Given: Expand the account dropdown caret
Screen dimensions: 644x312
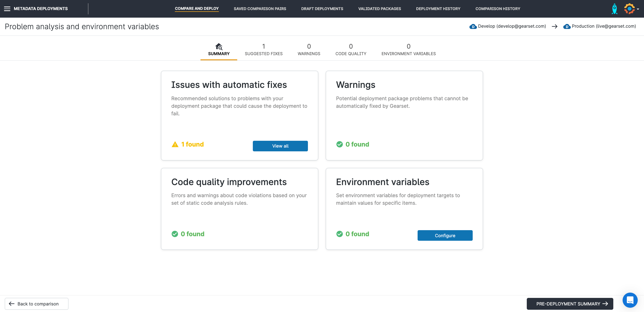Looking at the screenshot, I should (x=638, y=9).
